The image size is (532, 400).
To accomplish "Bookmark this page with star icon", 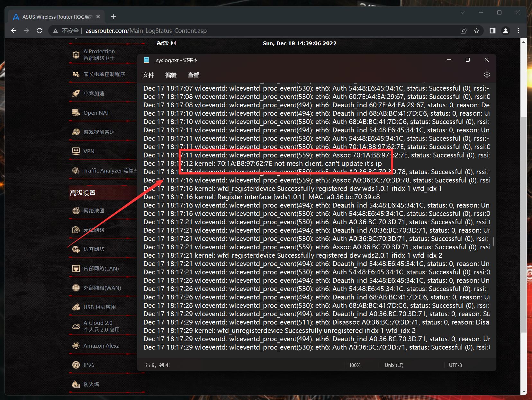I will click(x=476, y=31).
